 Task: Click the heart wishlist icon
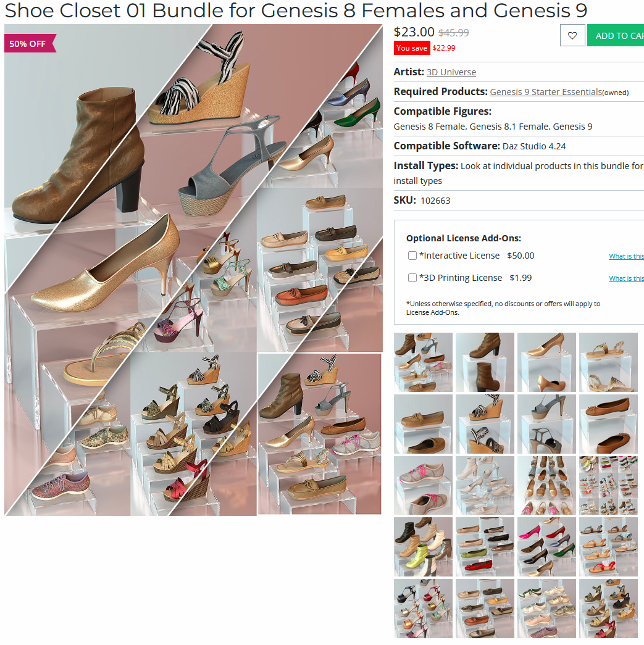point(572,35)
